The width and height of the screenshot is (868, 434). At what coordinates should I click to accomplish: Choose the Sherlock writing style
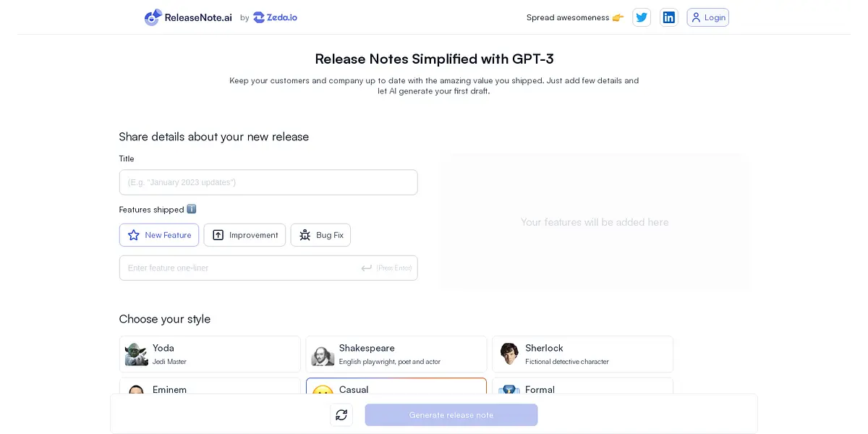pos(582,354)
